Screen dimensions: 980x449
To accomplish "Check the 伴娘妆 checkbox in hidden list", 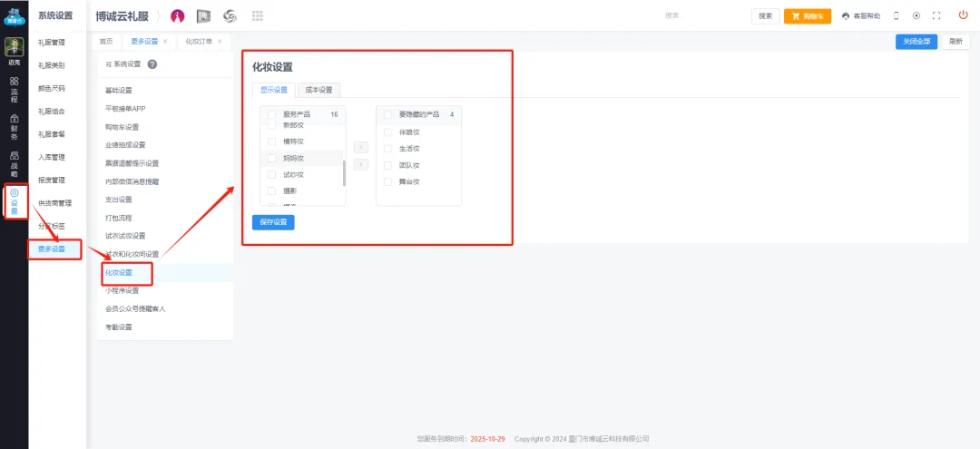I will (x=388, y=132).
